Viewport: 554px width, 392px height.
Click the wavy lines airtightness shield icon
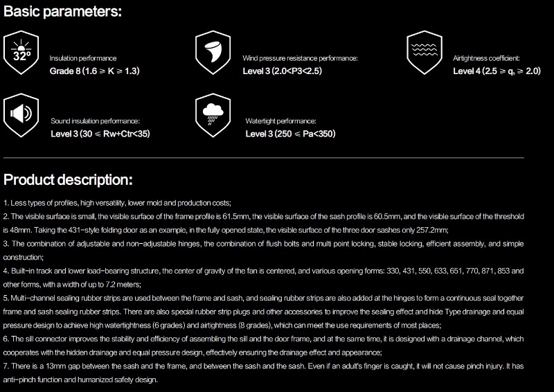pyautogui.click(x=425, y=53)
